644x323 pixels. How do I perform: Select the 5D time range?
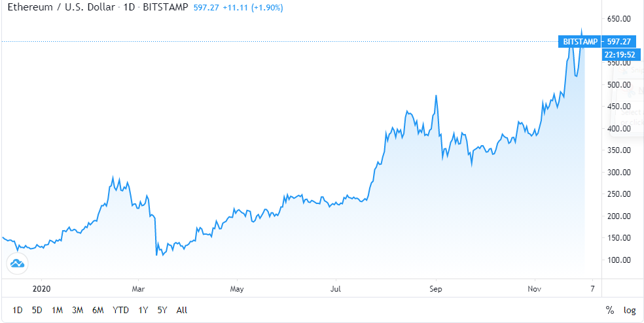[x=37, y=311]
